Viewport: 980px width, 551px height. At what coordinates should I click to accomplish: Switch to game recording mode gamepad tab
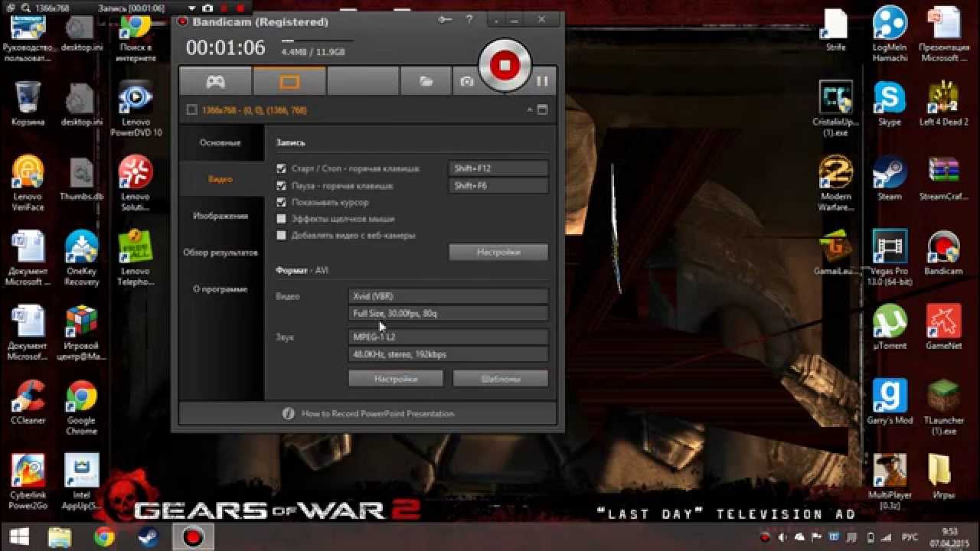(x=215, y=81)
